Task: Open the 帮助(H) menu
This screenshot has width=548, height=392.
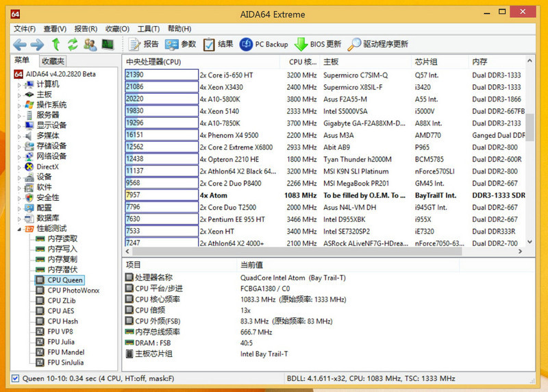Action: pos(179,29)
